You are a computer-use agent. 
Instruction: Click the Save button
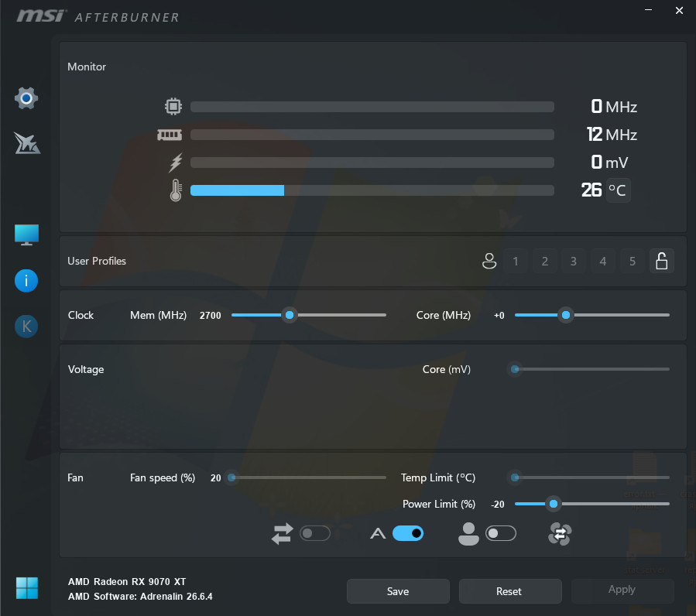398,591
